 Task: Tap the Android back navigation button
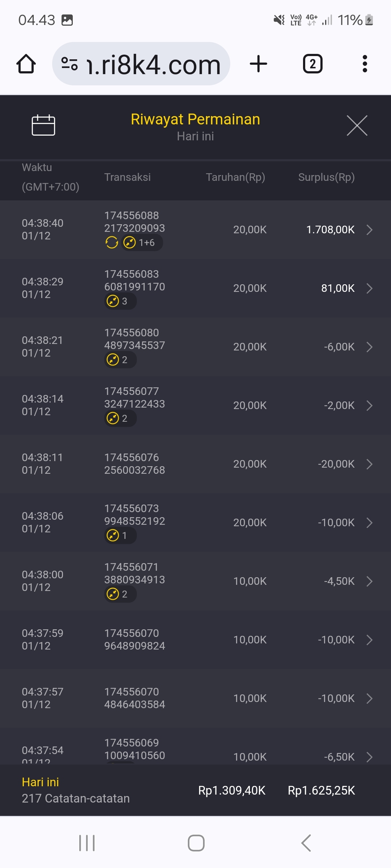[306, 843]
